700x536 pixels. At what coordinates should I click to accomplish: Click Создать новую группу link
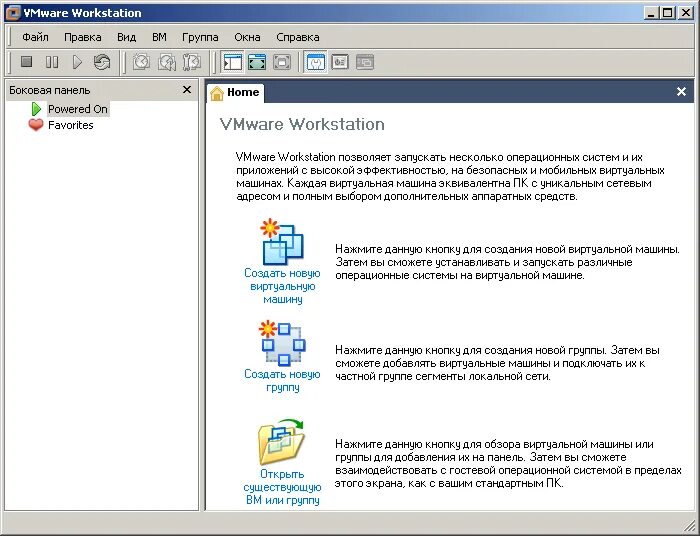coord(283,381)
